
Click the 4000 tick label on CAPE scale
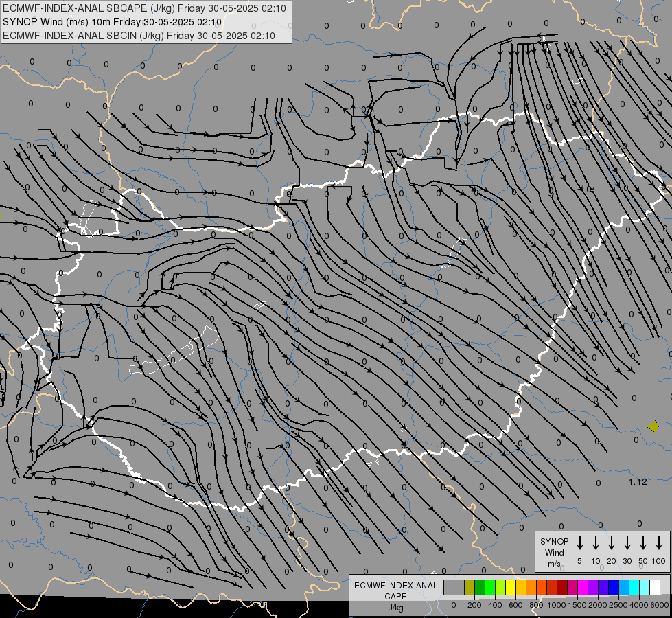(x=638, y=605)
